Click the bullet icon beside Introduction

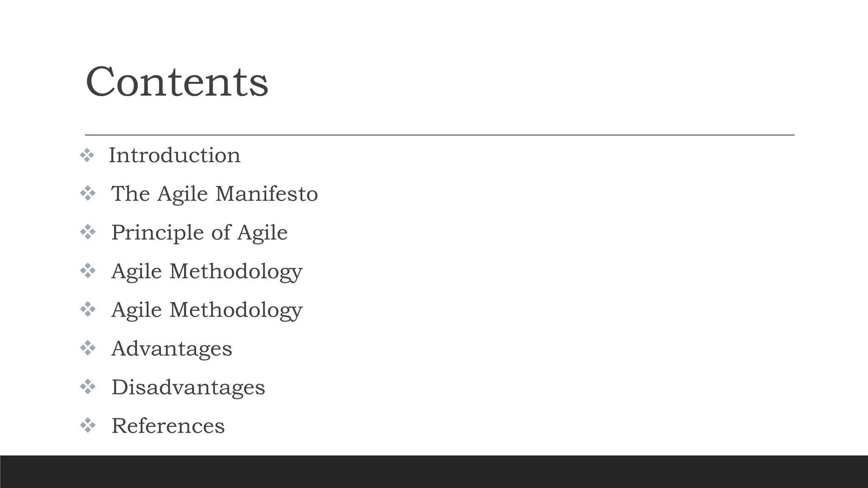(x=87, y=155)
